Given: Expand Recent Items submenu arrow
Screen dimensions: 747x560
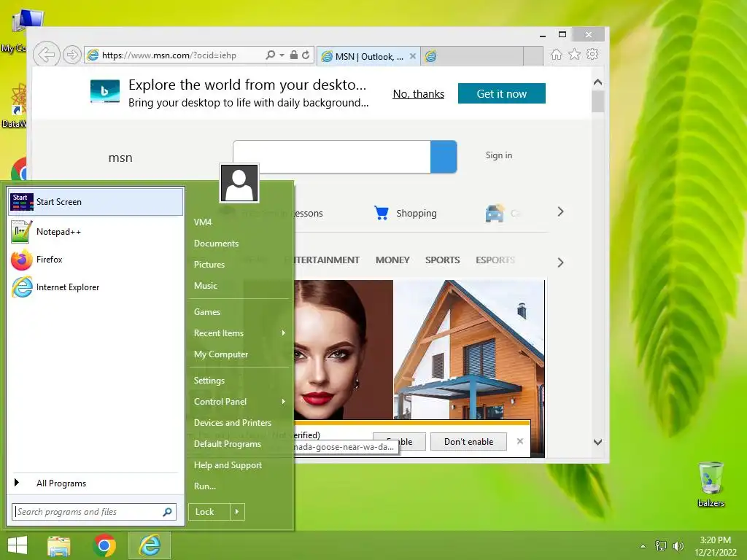Looking at the screenshot, I should tap(284, 332).
